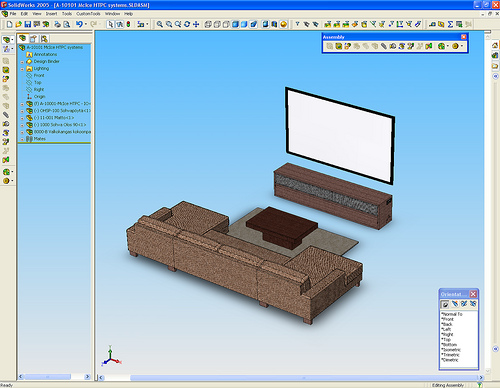
Task: Select *Front view in Orientation list
Action: click(448, 319)
